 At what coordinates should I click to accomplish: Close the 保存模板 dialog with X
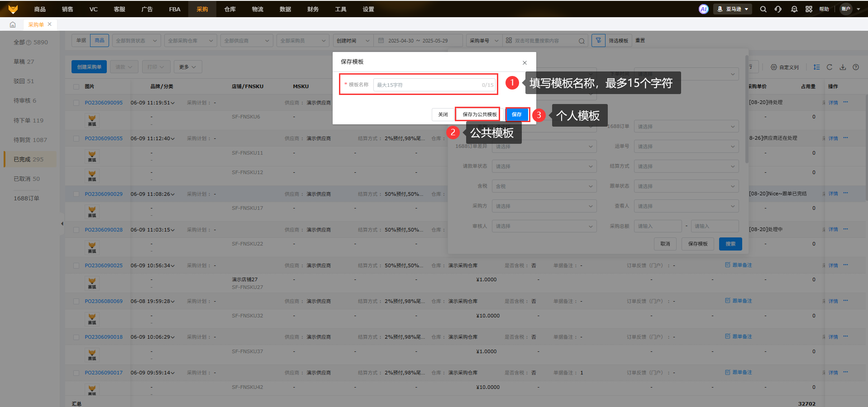click(x=525, y=63)
